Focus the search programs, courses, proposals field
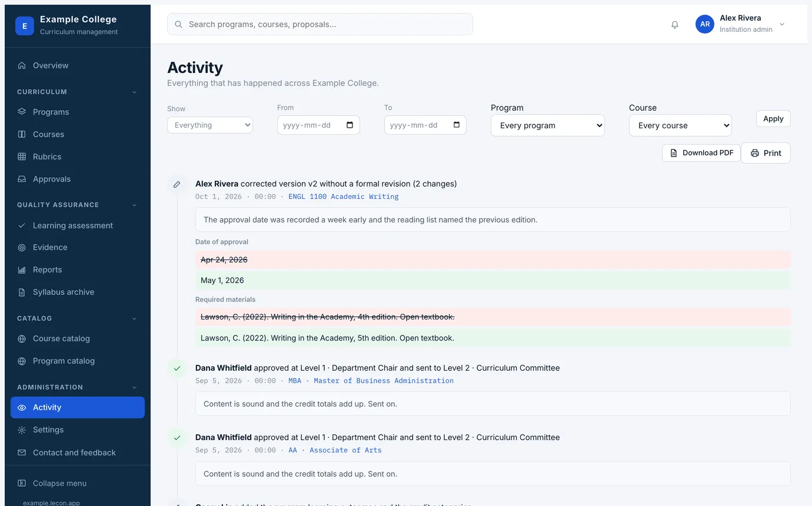The height and width of the screenshot is (506, 812). (320, 24)
